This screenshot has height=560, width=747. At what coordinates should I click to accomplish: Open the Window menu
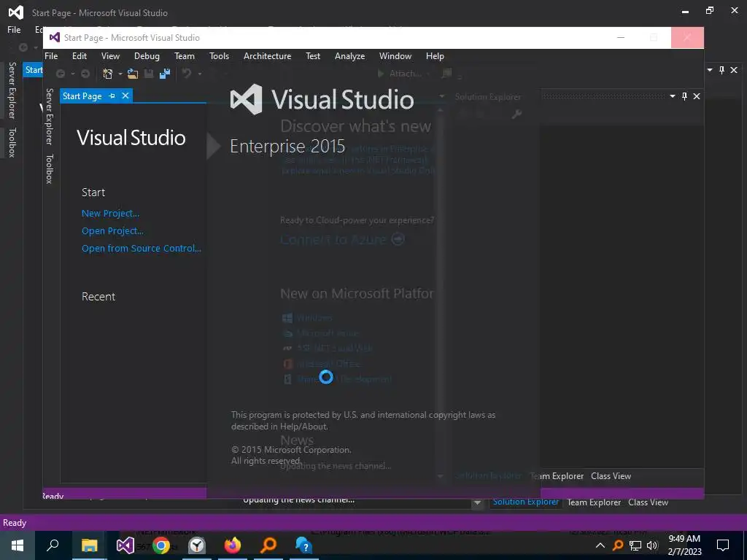[x=395, y=56]
